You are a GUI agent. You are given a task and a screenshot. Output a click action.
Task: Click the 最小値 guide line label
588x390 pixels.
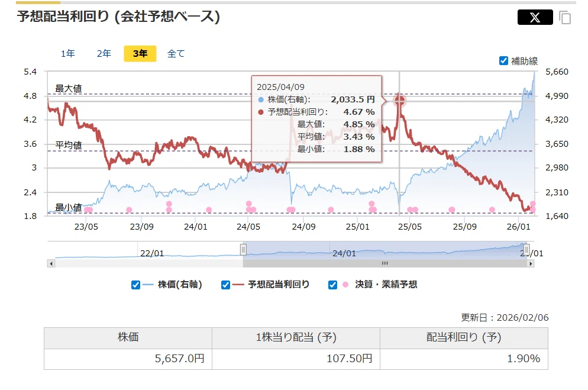coord(68,207)
